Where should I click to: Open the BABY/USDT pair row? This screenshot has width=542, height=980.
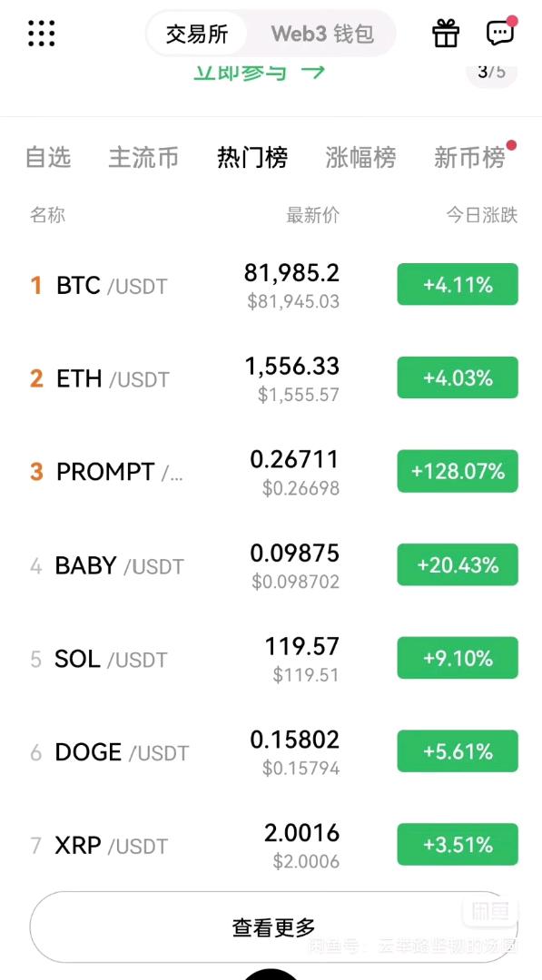[271, 565]
